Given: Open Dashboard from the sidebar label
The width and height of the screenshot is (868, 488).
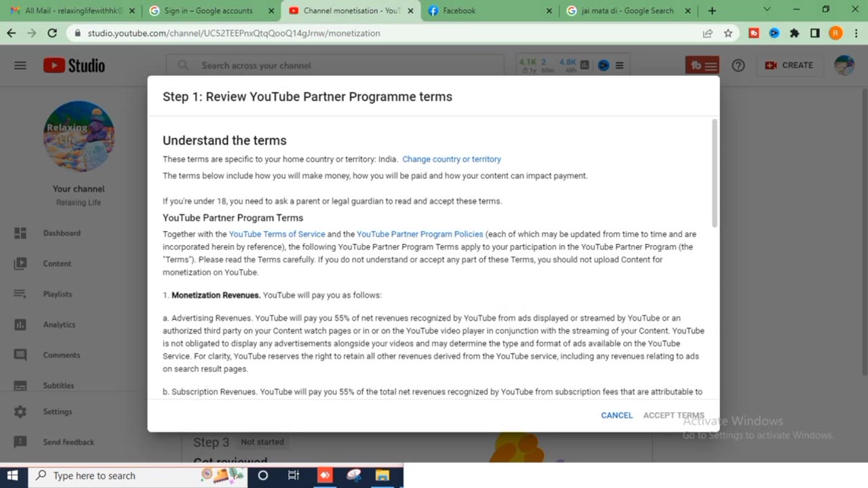Looking at the screenshot, I should [62, 233].
